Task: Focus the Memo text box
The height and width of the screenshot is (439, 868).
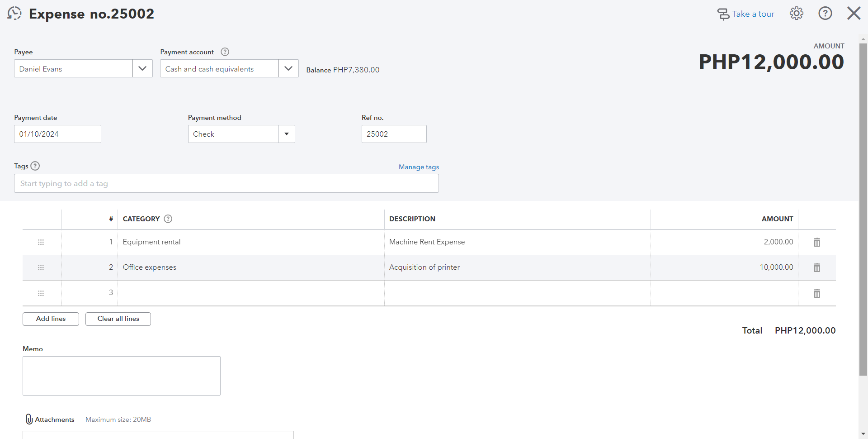Action: click(x=122, y=376)
